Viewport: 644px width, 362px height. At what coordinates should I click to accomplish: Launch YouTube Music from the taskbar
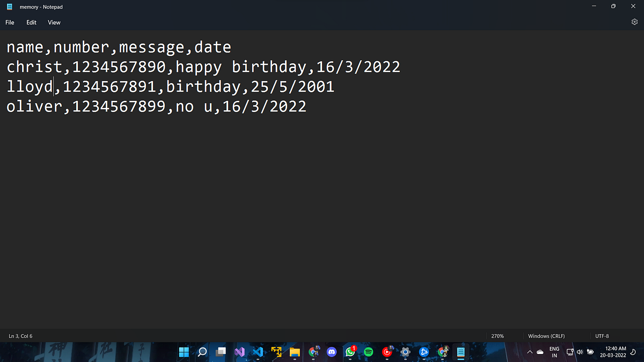click(387, 352)
